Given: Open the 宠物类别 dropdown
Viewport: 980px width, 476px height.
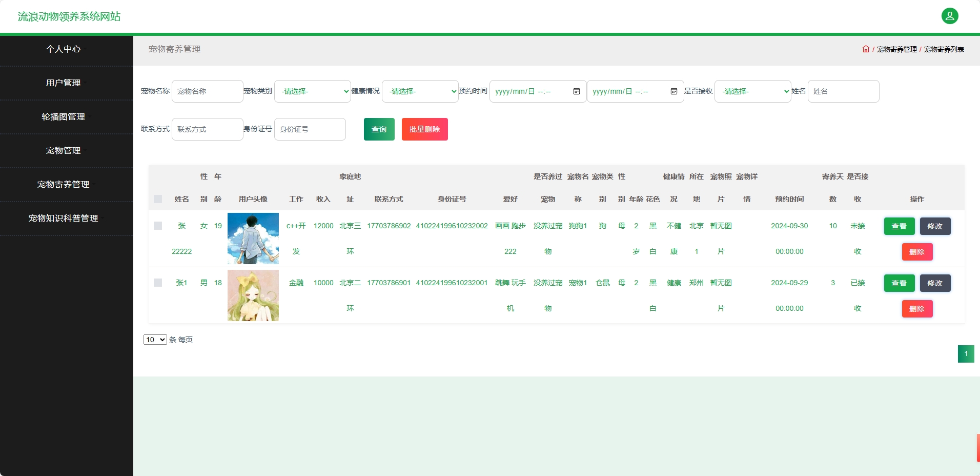Looking at the screenshot, I should (312, 91).
